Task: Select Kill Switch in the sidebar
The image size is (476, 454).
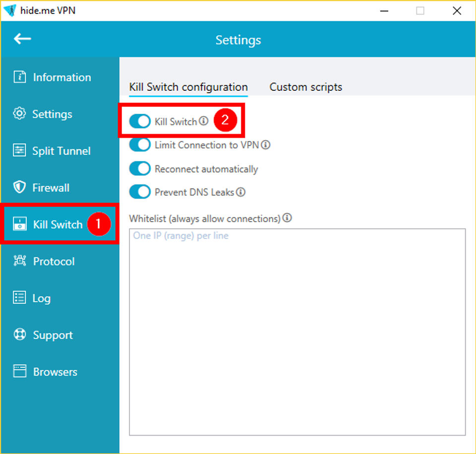Action: [x=60, y=224]
